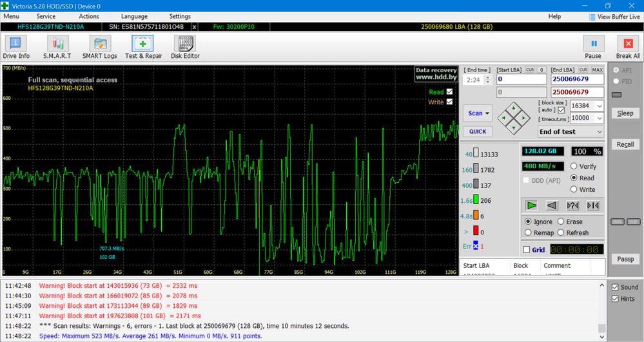The image size is (644, 342).
Task: Select the Remap radio option
Action: pos(529,233)
